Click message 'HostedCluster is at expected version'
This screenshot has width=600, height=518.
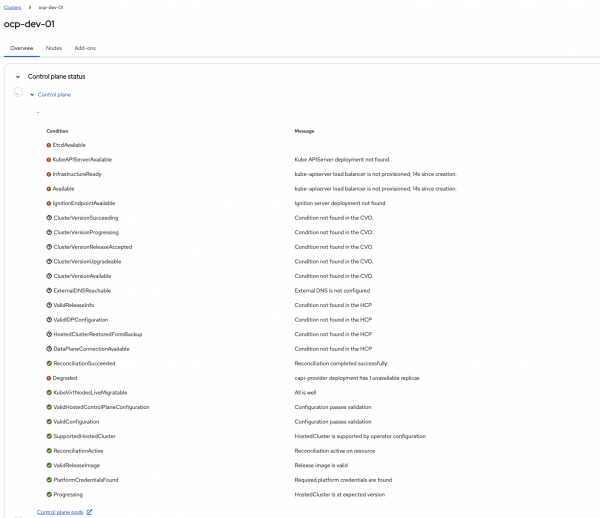coord(340,495)
